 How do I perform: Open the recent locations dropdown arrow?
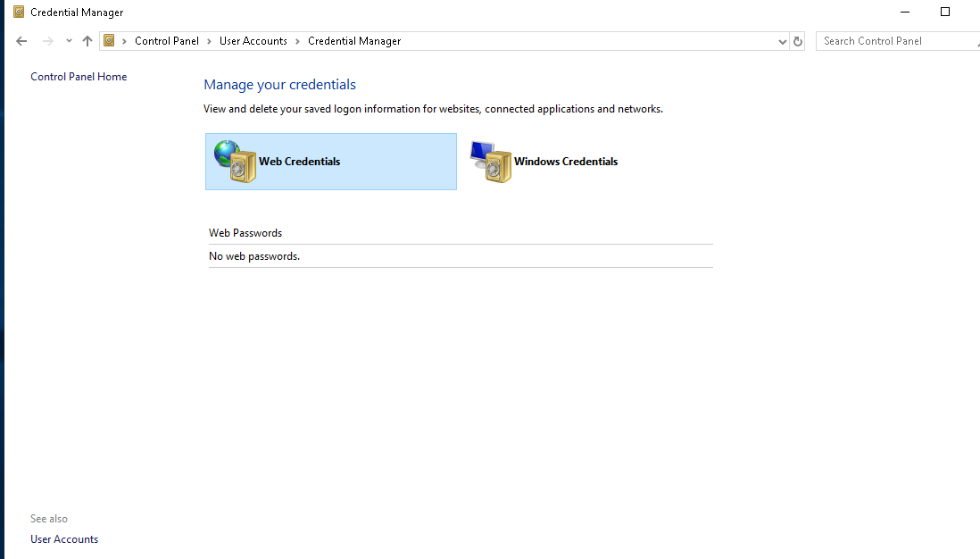click(69, 41)
